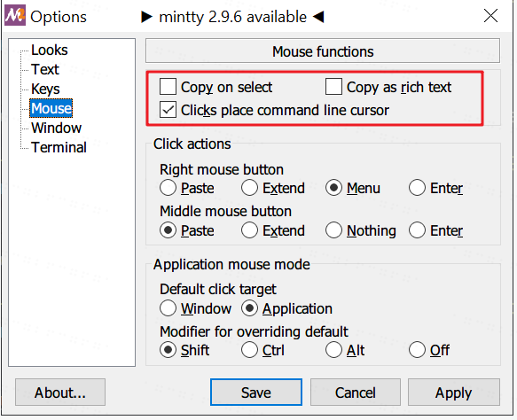Click the mintty logo icon in title bar
The image size is (517, 420).
point(15,15)
